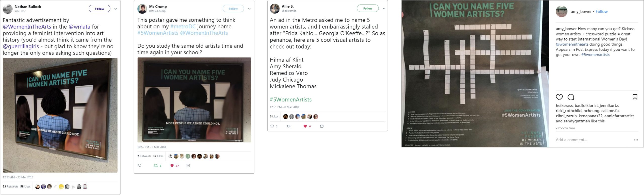Bookmark amy_bower's Instagram post
Screen dimensions: 644x196
pos(635,97)
